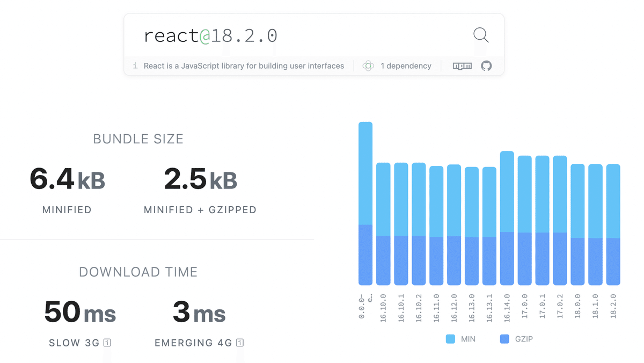Select the 18.2.0 version bar

pos(613,224)
